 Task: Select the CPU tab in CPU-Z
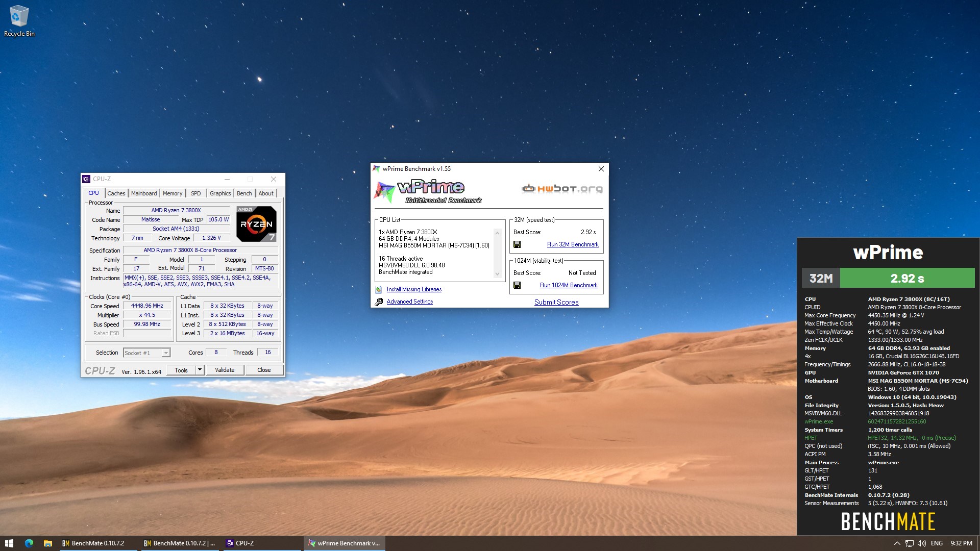[x=94, y=193]
